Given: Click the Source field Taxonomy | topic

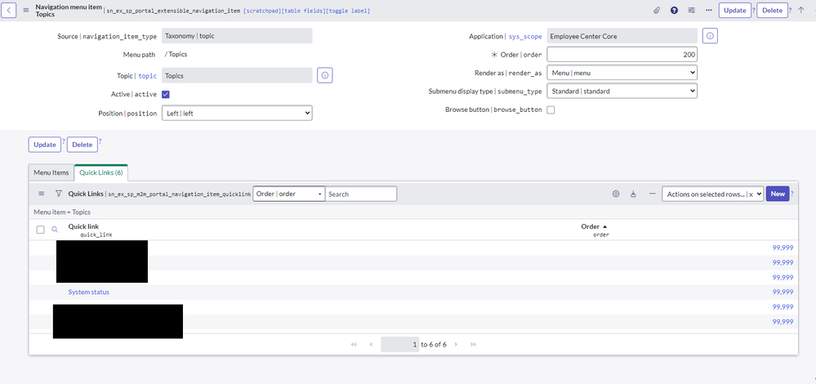Looking at the screenshot, I should 237,36.
